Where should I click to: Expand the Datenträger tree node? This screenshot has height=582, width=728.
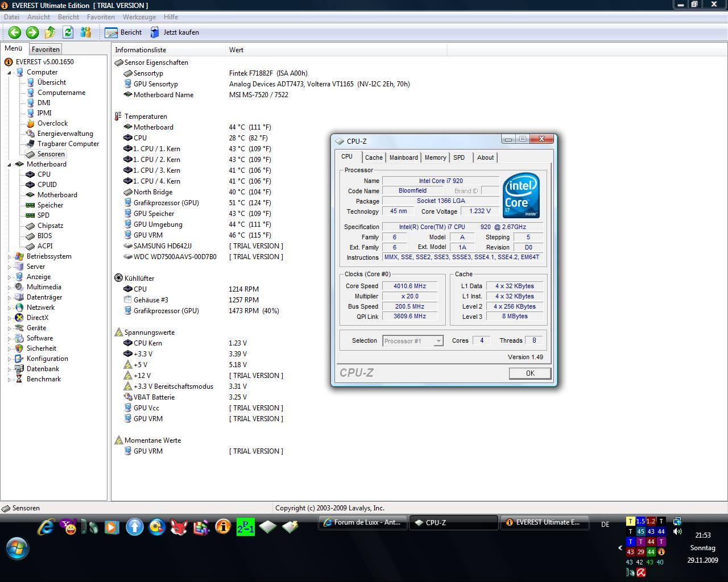click(9, 298)
